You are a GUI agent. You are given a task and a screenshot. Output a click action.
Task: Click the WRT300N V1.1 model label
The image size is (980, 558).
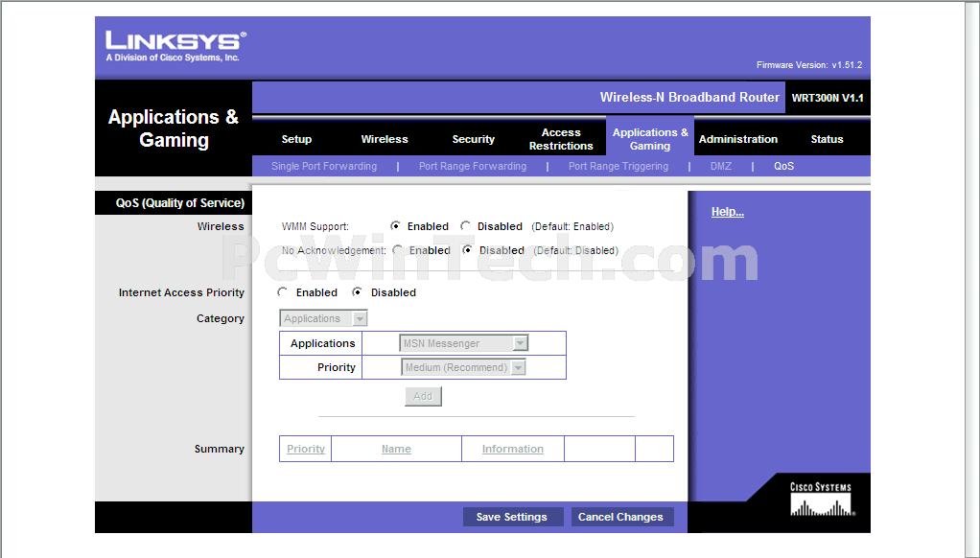[827, 98]
